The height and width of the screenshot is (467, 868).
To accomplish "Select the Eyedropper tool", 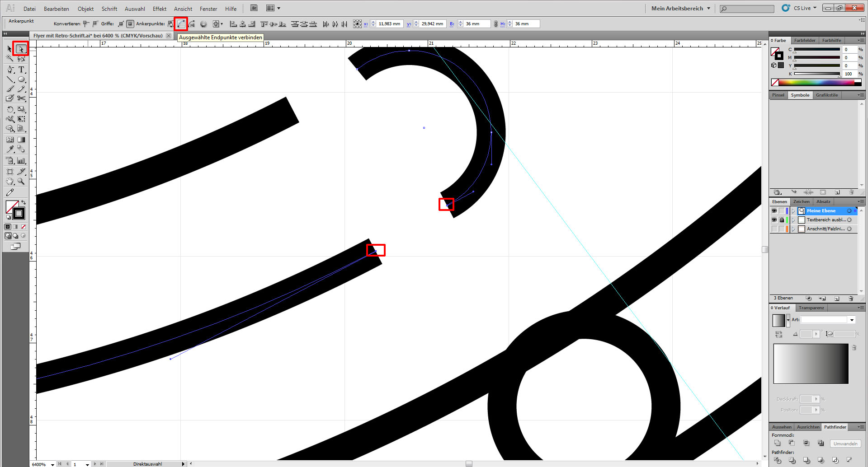I will coord(10,149).
